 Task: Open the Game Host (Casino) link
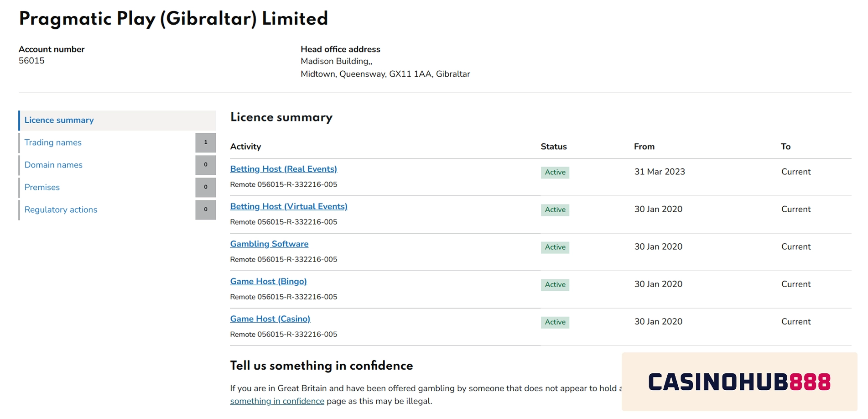pos(270,319)
